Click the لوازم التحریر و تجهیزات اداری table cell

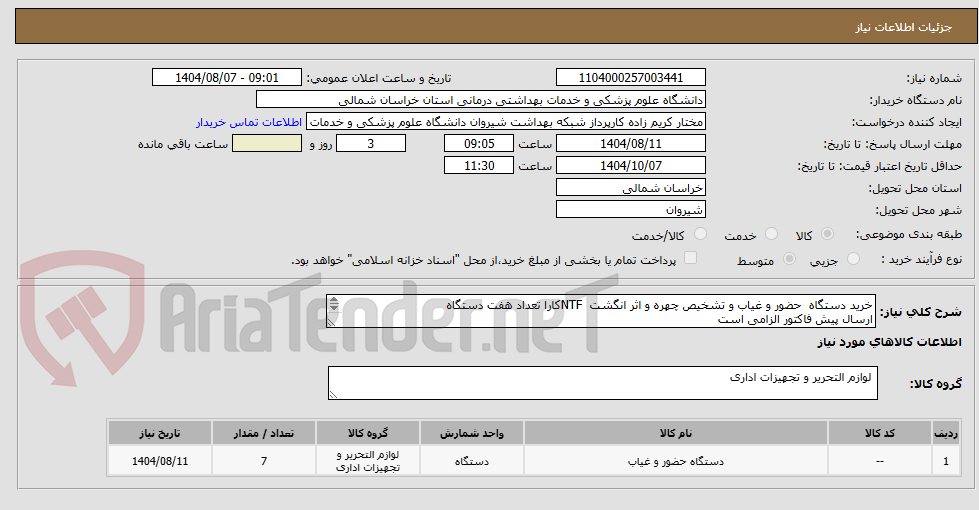click(368, 461)
